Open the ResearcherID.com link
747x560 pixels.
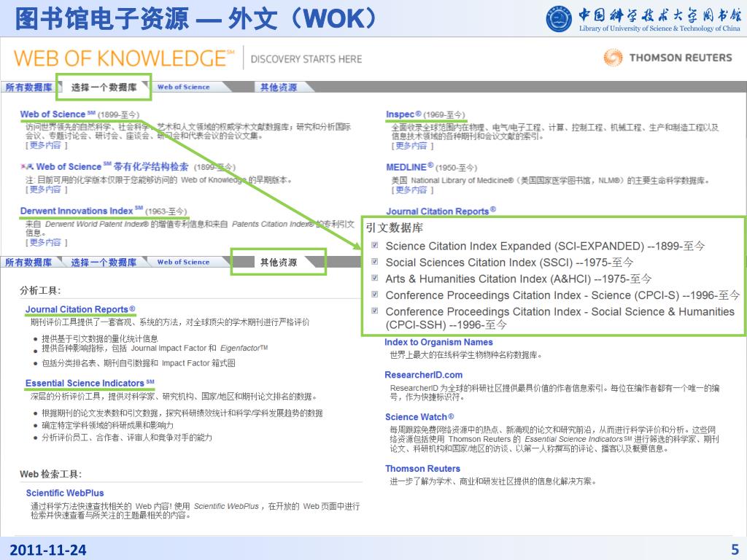[x=424, y=375]
